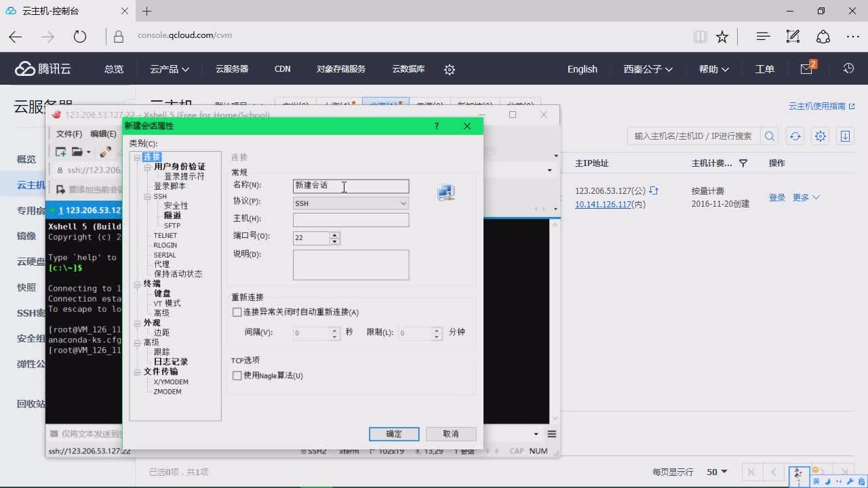The width and height of the screenshot is (868, 488).
Task: Click the Xshell hamburger menu icon
Action: click(552, 434)
